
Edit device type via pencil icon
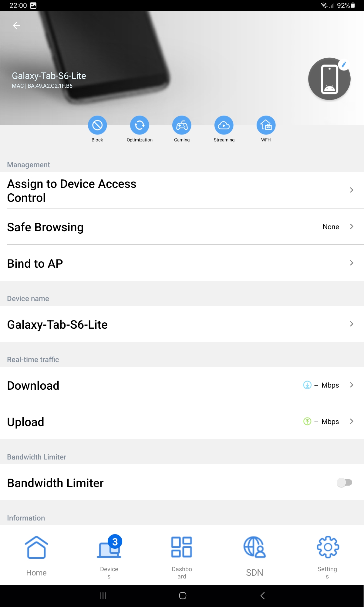click(344, 64)
